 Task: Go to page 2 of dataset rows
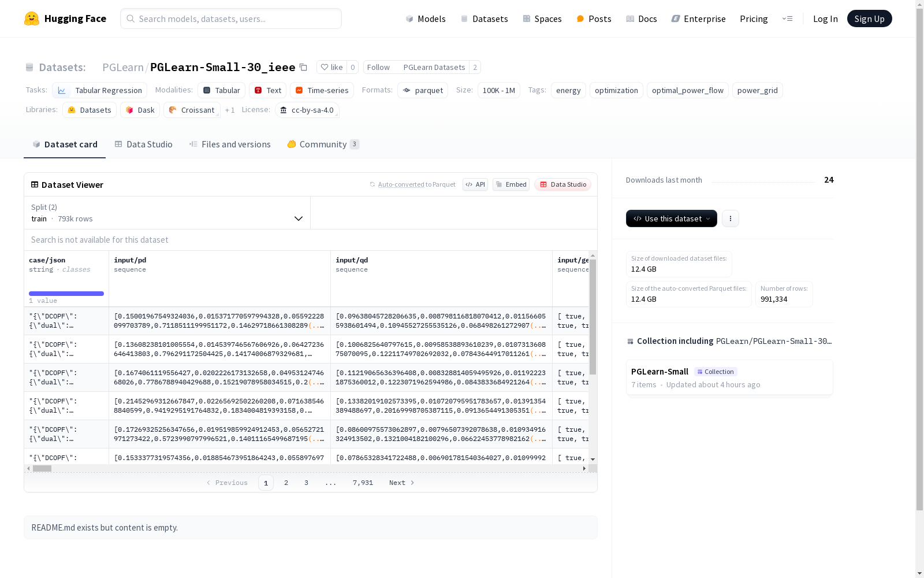click(286, 483)
